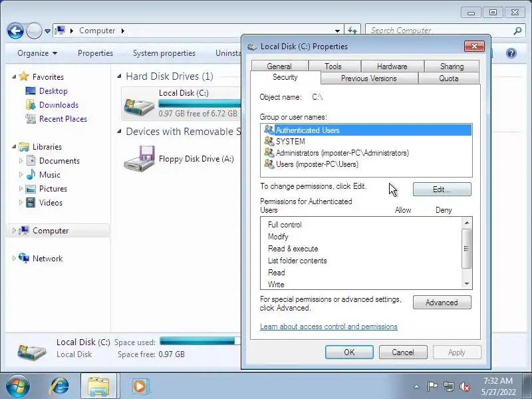The height and width of the screenshot is (399, 532).
Task: Click the Favorites star icon
Action: 24,76
